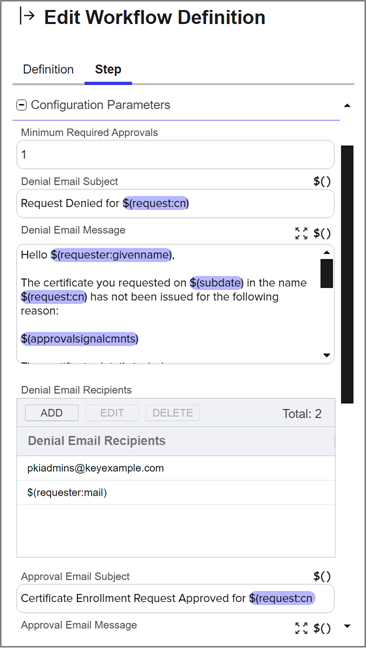Click the Minimum Required Approvals field

coord(175,155)
